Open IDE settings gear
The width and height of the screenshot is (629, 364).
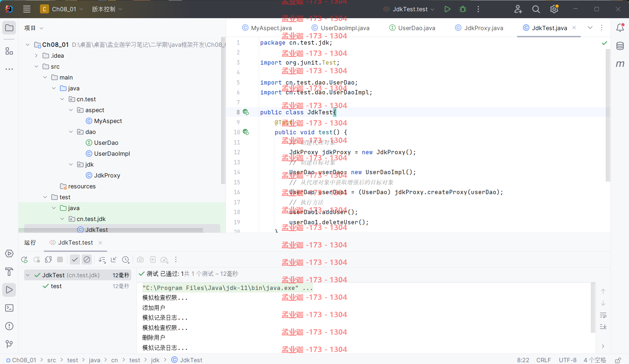(554, 9)
